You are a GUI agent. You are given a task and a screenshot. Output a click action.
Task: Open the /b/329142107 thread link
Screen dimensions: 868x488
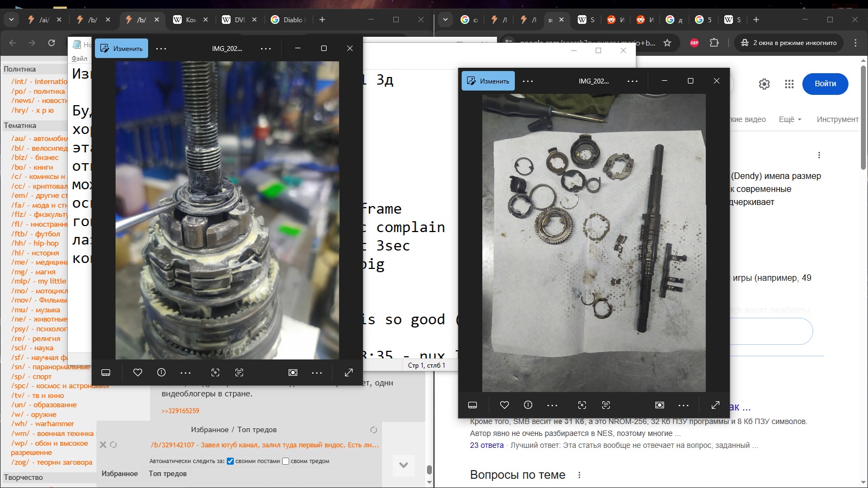tap(265, 445)
